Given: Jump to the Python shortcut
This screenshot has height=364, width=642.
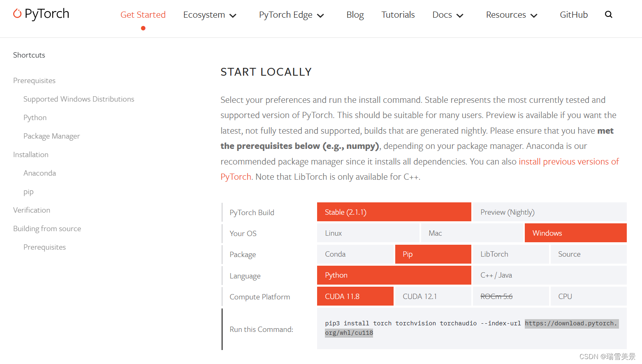Looking at the screenshot, I should (x=35, y=118).
